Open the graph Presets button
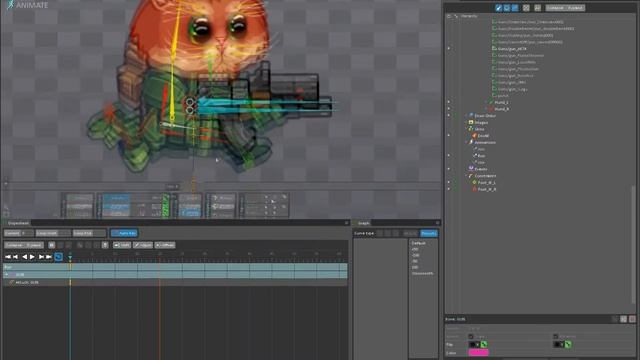The height and width of the screenshot is (360, 640). pyautogui.click(x=429, y=233)
